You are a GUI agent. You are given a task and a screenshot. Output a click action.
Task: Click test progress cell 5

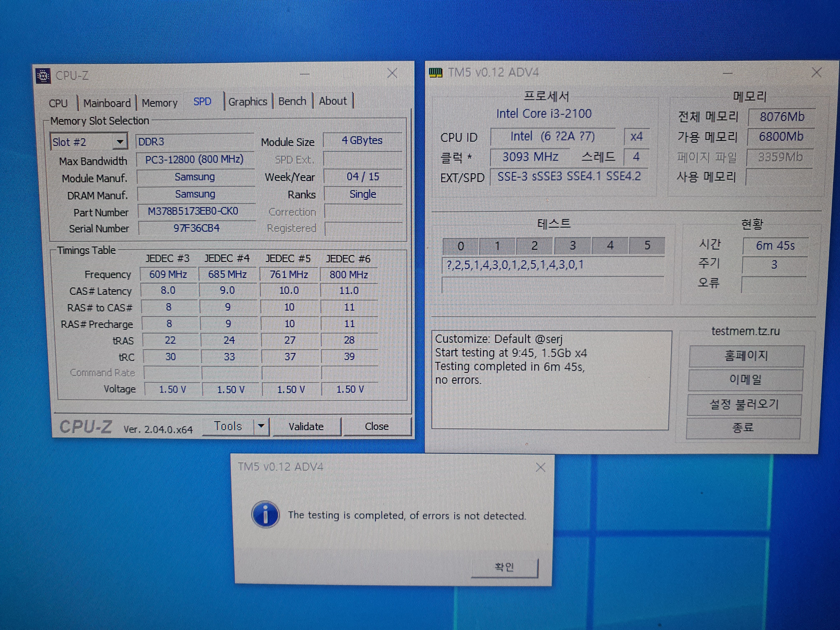coord(647,245)
